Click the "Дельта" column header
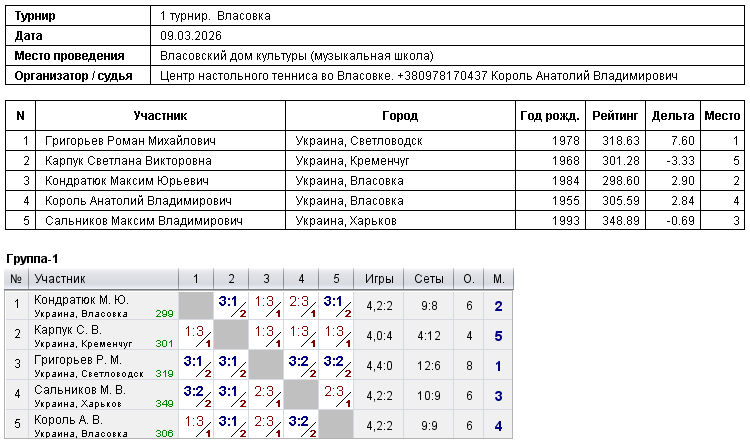Viewport: 750px width, 444px height. click(673, 116)
